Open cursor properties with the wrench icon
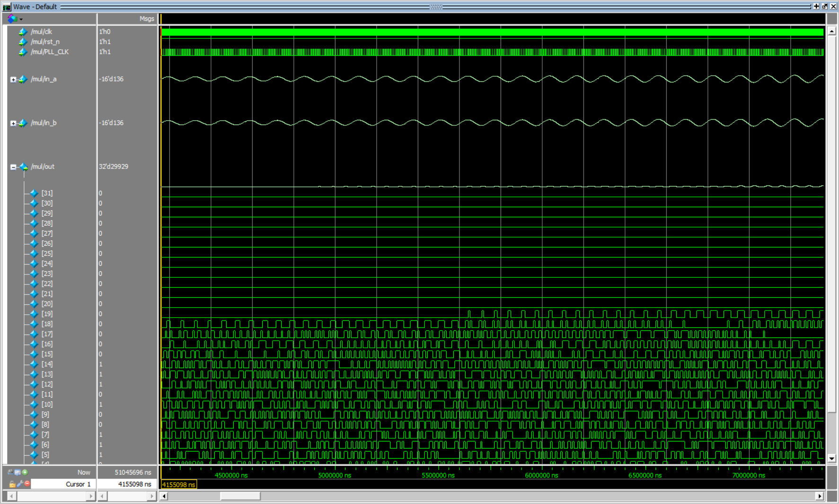Screen dimensions: 839x504 coord(20,484)
